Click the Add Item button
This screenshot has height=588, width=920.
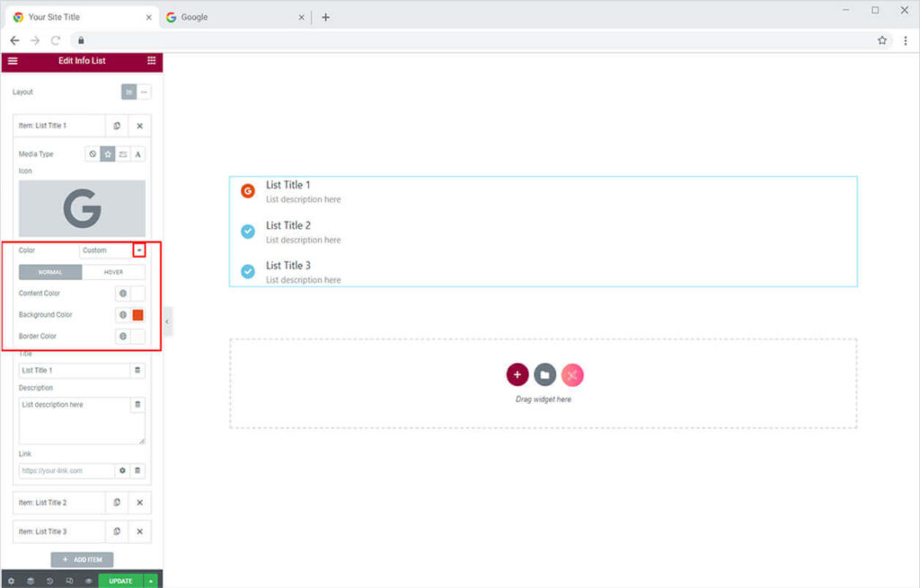82,559
